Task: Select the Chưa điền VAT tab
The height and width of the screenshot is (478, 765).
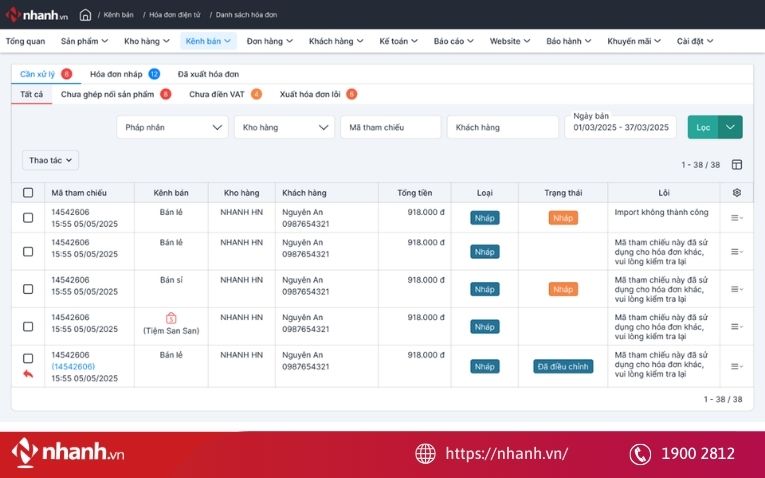Action: [x=217, y=94]
